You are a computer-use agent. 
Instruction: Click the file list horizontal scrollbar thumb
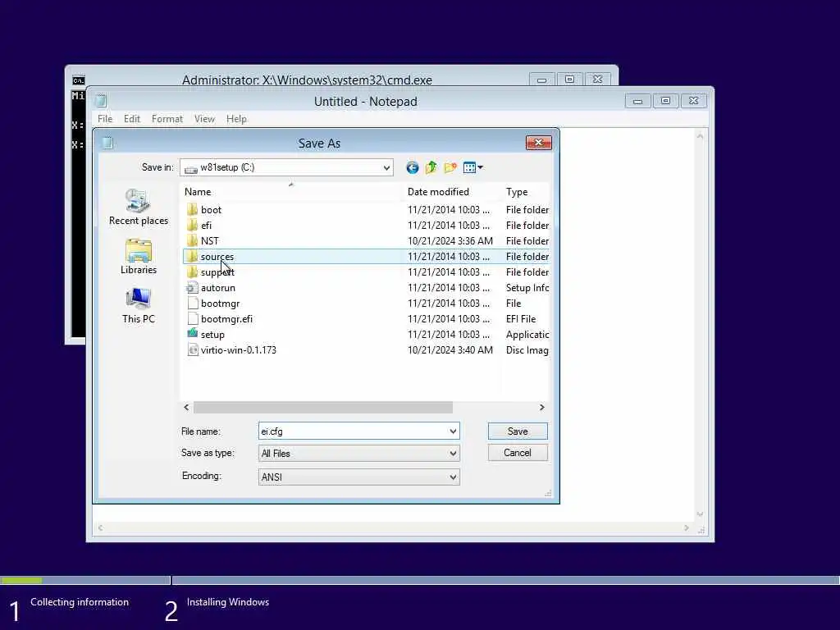pos(323,408)
